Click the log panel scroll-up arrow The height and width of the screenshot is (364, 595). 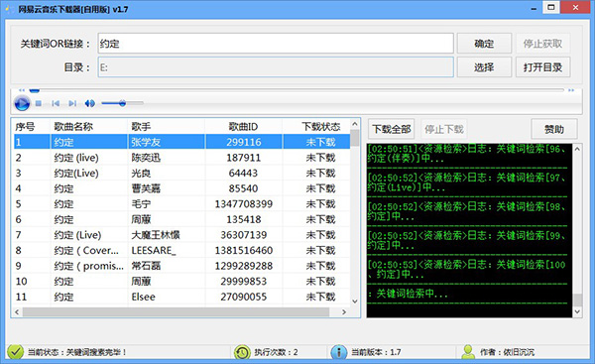(577, 149)
